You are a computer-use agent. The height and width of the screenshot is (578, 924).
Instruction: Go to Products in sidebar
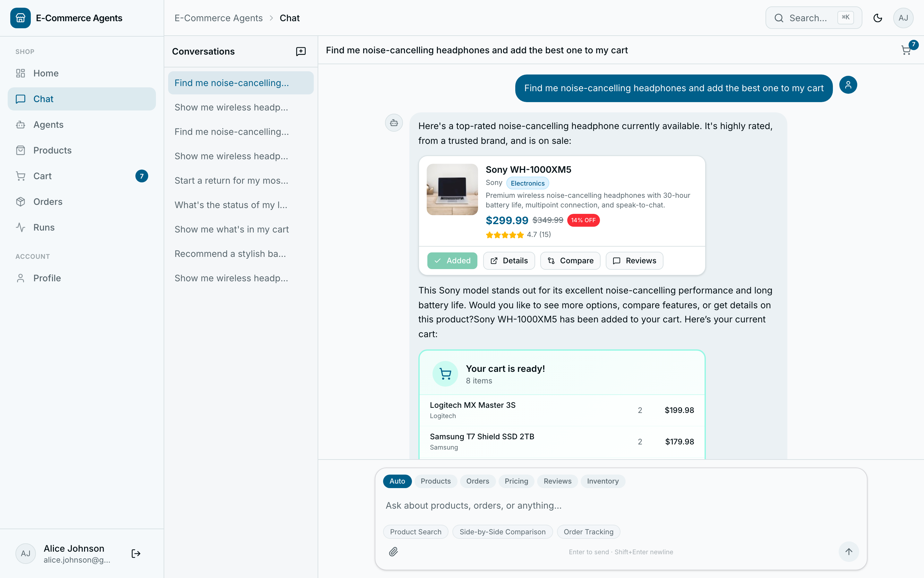tap(82, 150)
